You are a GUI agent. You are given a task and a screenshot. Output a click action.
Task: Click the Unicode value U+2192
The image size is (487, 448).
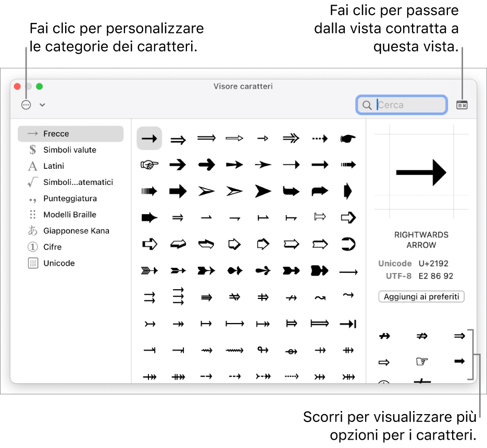point(433,264)
